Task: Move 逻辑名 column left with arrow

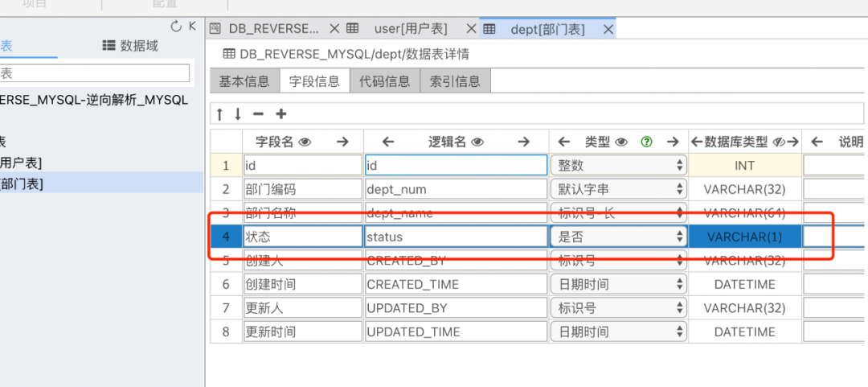Action: pyautogui.click(x=388, y=142)
